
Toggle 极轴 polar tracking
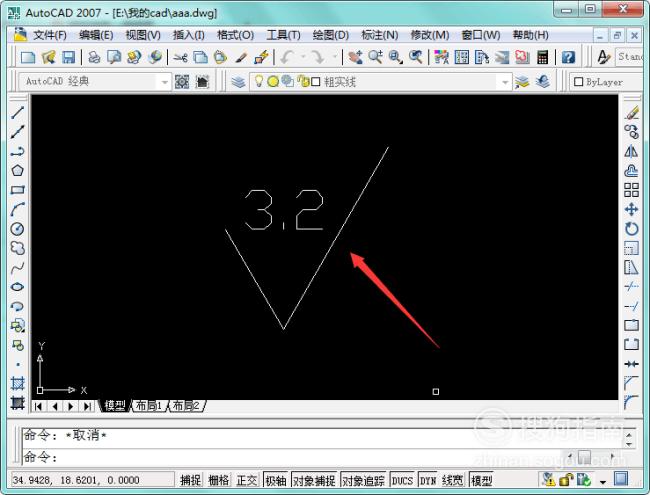(x=276, y=480)
